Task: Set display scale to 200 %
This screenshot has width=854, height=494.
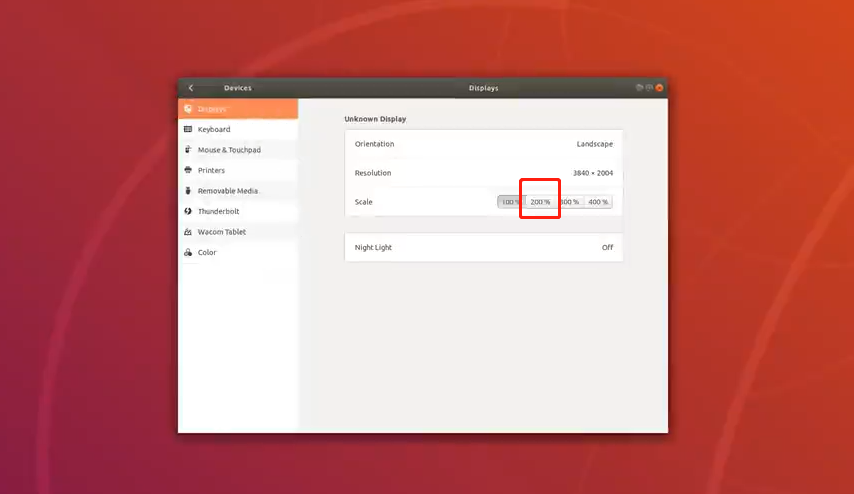Action: tap(540, 202)
